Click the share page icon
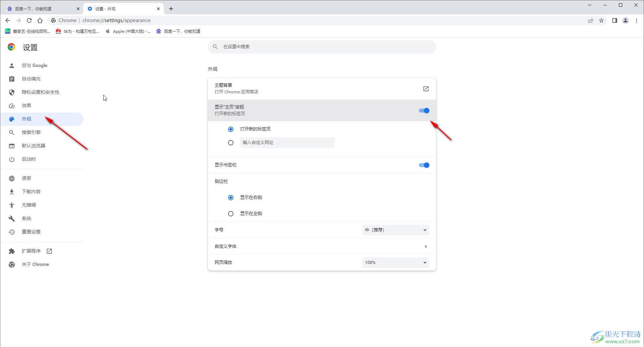The height and width of the screenshot is (347, 644). pos(591,20)
